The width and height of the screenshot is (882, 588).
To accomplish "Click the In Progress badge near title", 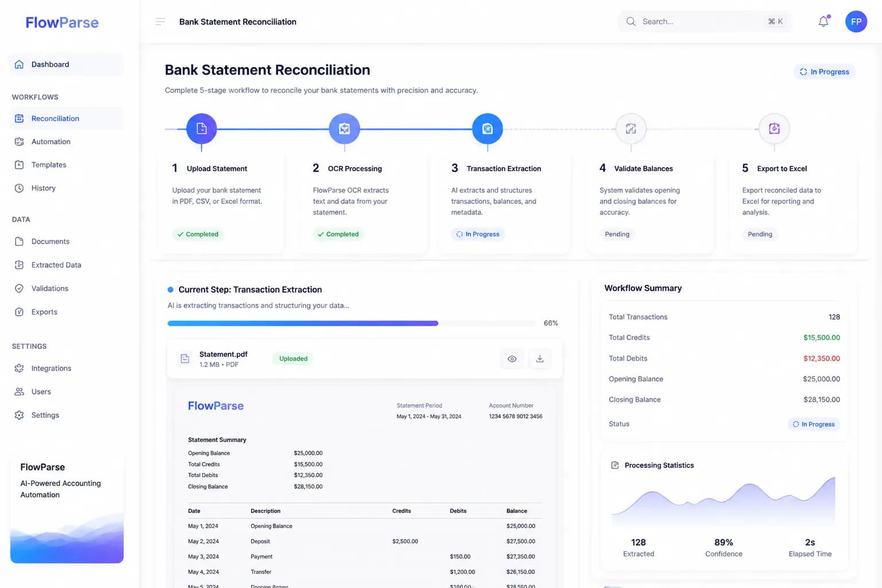I will [824, 72].
